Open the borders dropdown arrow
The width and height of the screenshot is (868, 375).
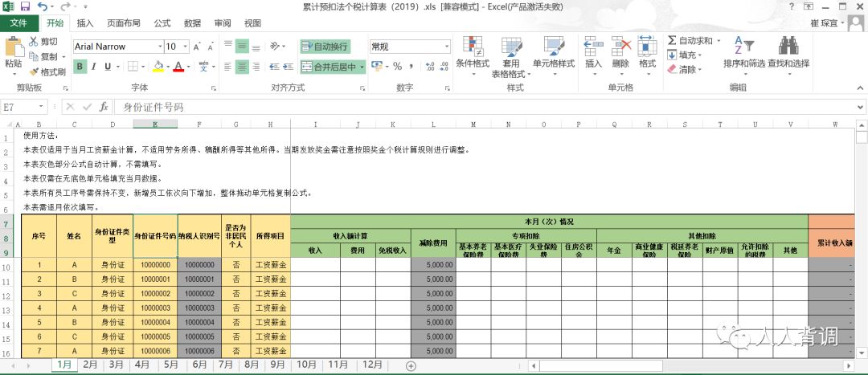pos(143,67)
